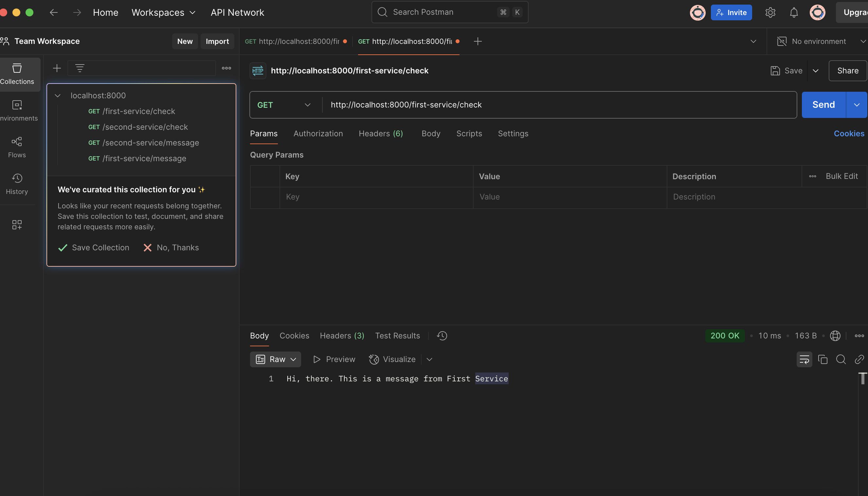Screen dimensions: 868x496
Task: Open the History sidebar panel
Action: coord(17,184)
